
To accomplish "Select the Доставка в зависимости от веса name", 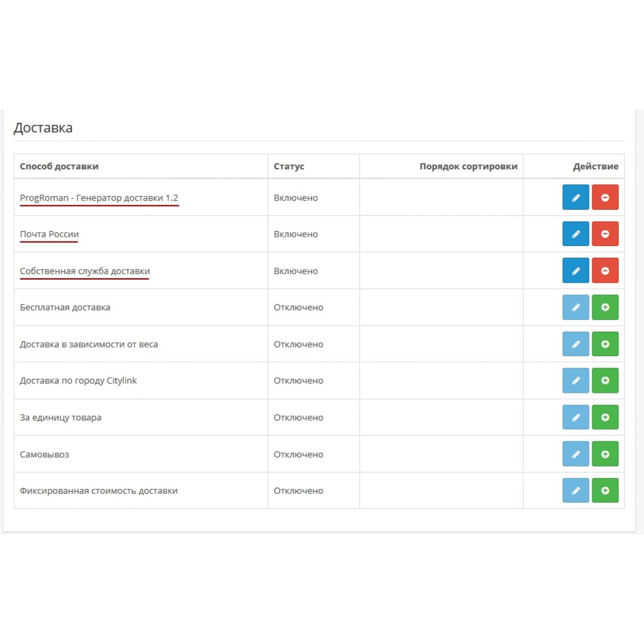I will tap(89, 344).
